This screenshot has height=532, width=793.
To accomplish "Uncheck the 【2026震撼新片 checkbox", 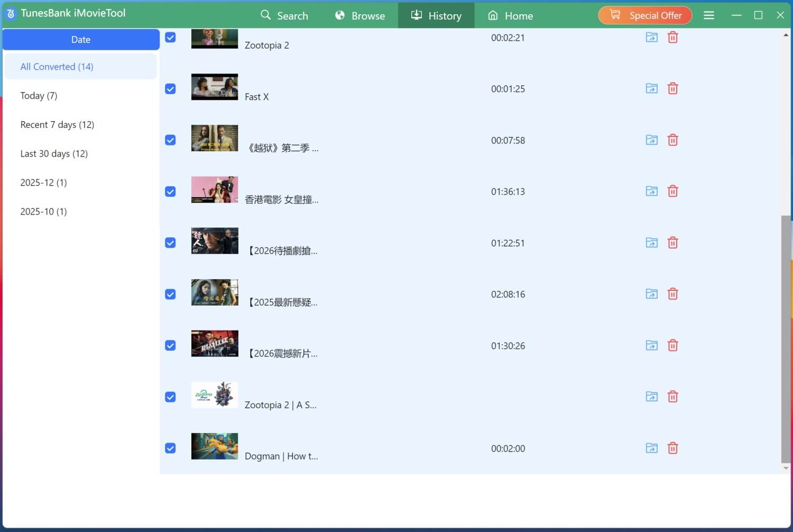I will pyautogui.click(x=170, y=345).
